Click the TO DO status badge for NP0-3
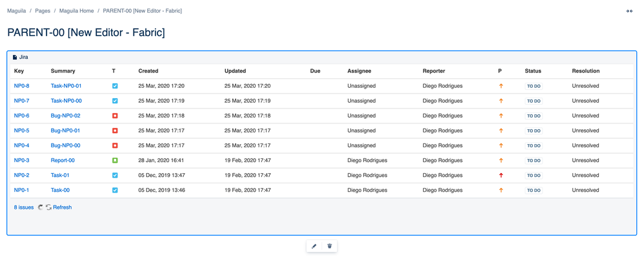This screenshot has height=270, width=644. 534,161
